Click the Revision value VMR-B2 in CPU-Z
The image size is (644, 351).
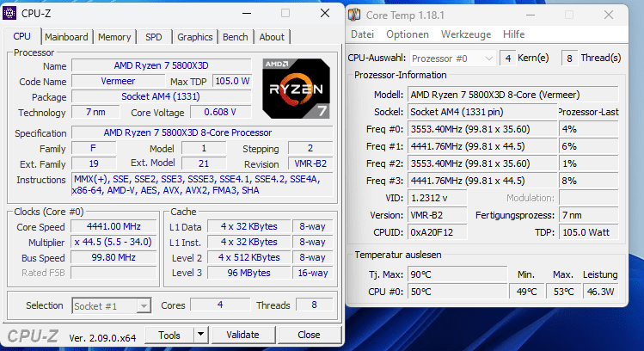tap(310, 163)
